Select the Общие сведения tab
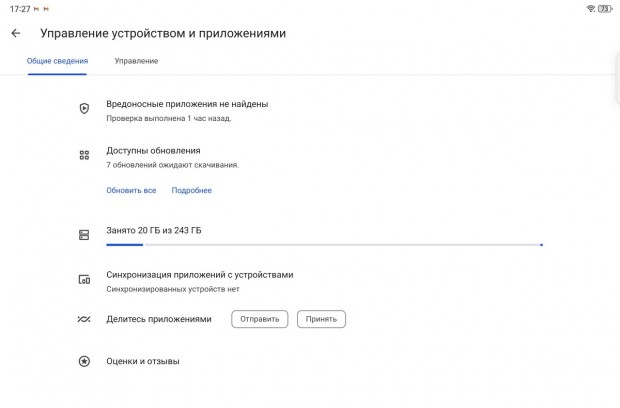The image size is (620, 408). click(x=57, y=61)
